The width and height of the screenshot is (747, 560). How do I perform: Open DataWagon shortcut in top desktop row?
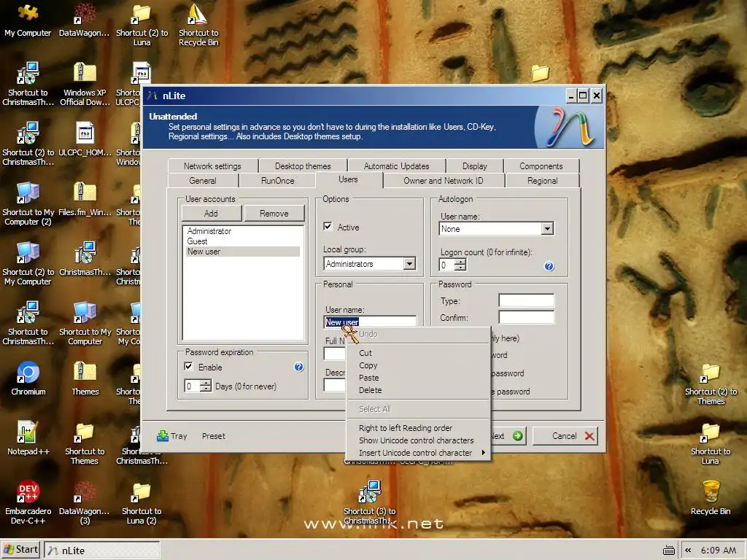coord(85,21)
